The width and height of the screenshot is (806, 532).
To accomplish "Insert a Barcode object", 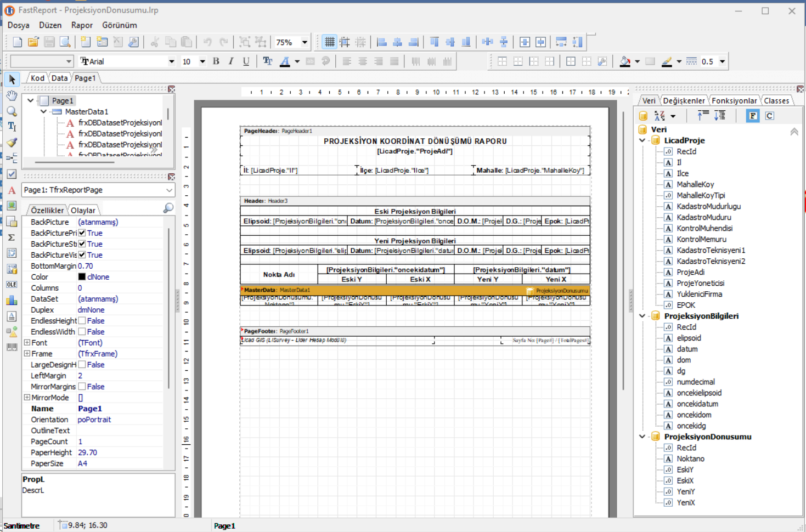I will coord(12,347).
